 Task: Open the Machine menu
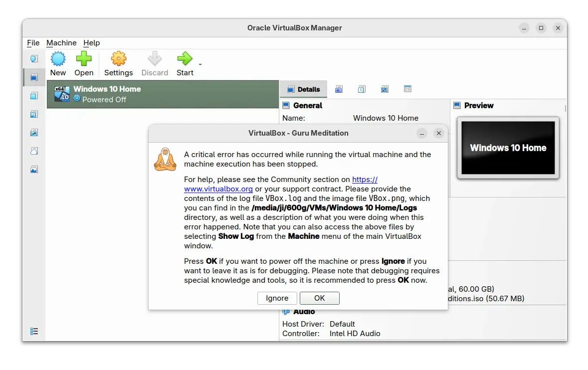(x=61, y=43)
